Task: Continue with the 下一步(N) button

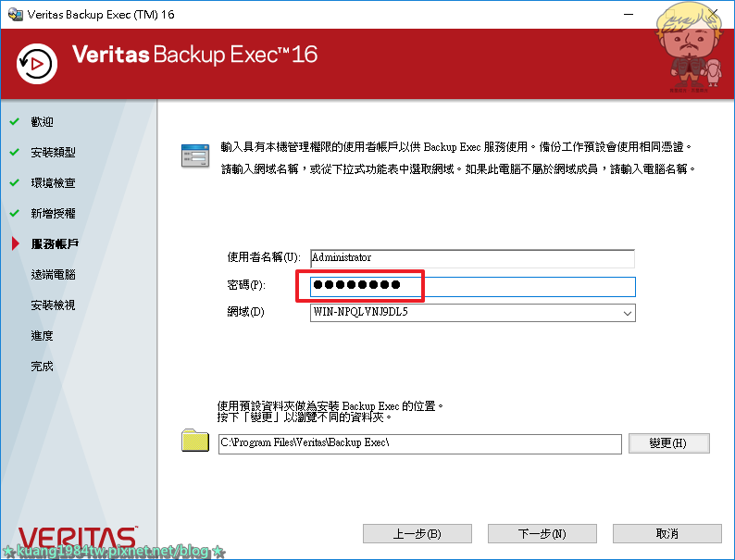Action: point(542,534)
